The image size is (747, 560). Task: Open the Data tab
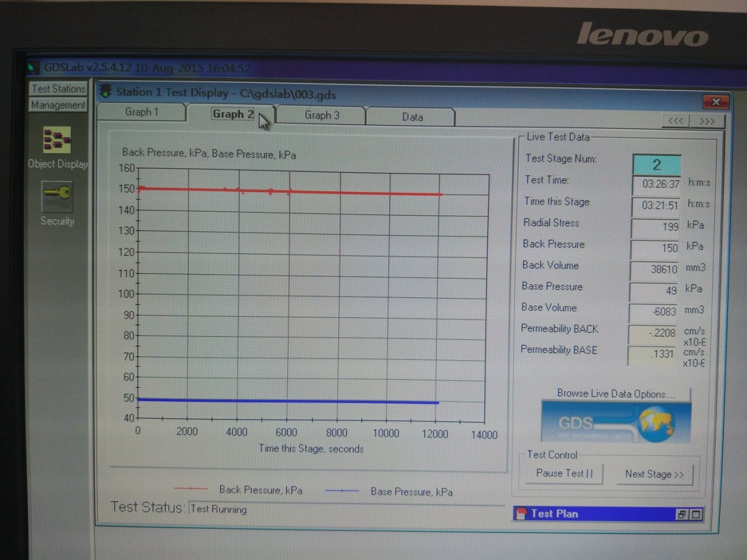tap(412, 116)
